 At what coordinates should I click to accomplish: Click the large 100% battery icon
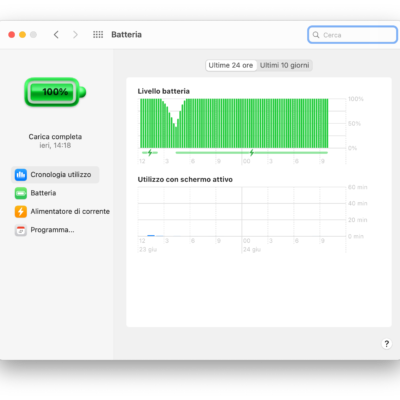coord(55,92)
